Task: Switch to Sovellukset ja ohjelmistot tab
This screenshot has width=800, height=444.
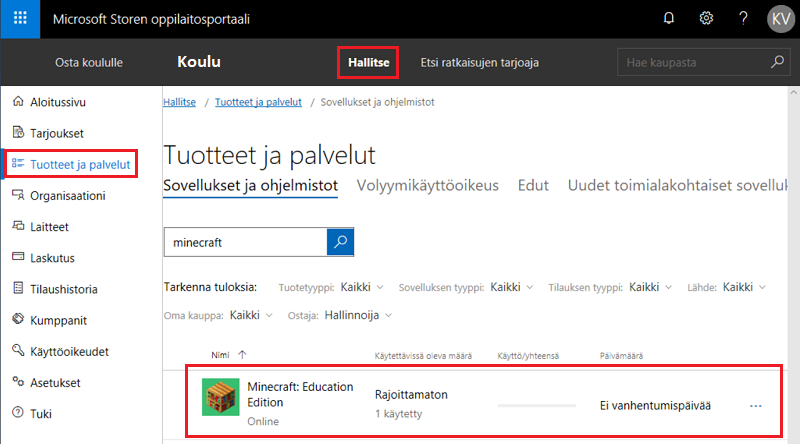Action: (251, 186)
